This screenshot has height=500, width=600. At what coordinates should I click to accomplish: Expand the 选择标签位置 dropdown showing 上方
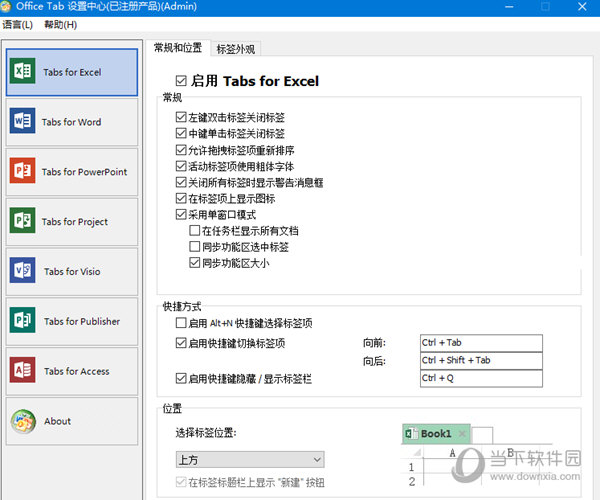249,459
